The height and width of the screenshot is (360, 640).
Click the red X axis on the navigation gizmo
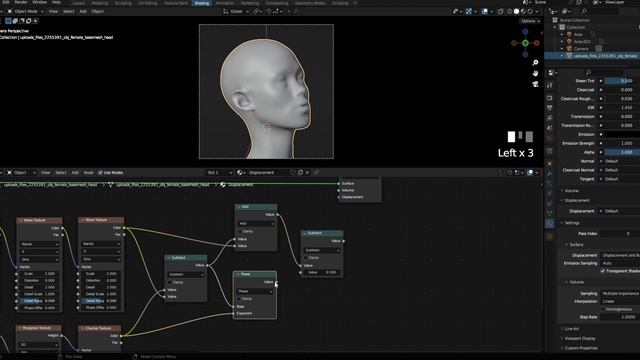click(x=537, y=43)
